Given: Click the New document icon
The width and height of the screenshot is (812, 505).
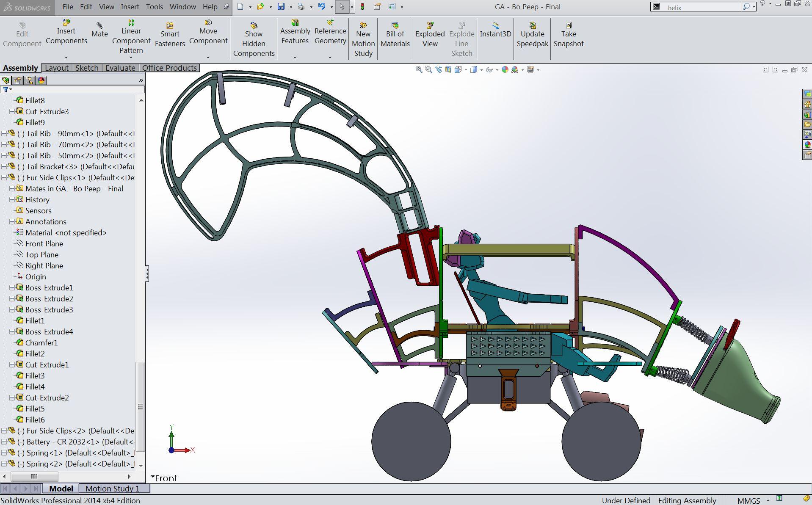Looking at the screenshot, I should [240, 7].
